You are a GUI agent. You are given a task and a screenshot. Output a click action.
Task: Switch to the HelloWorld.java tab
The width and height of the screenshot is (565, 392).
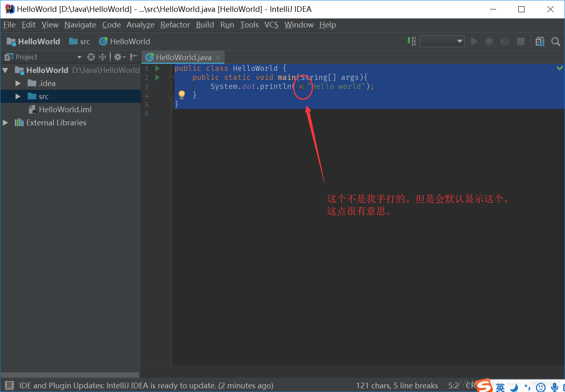(183, 57)
